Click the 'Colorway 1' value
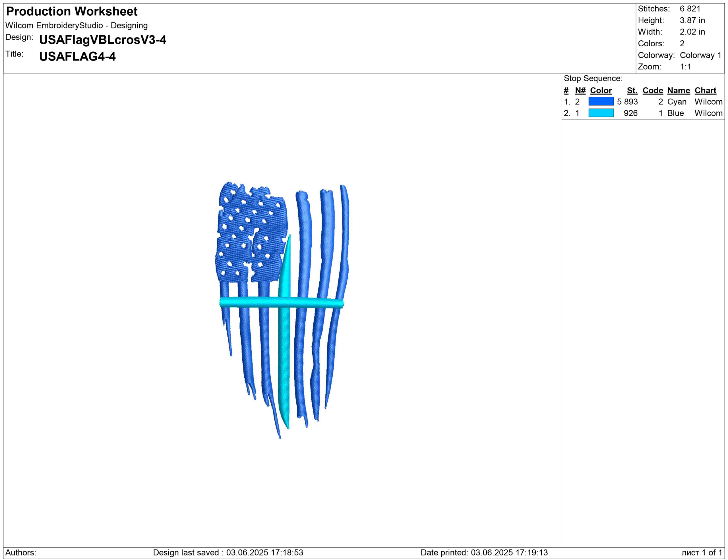Viewport: 728px width, 560px height. [x=700, y=55]
